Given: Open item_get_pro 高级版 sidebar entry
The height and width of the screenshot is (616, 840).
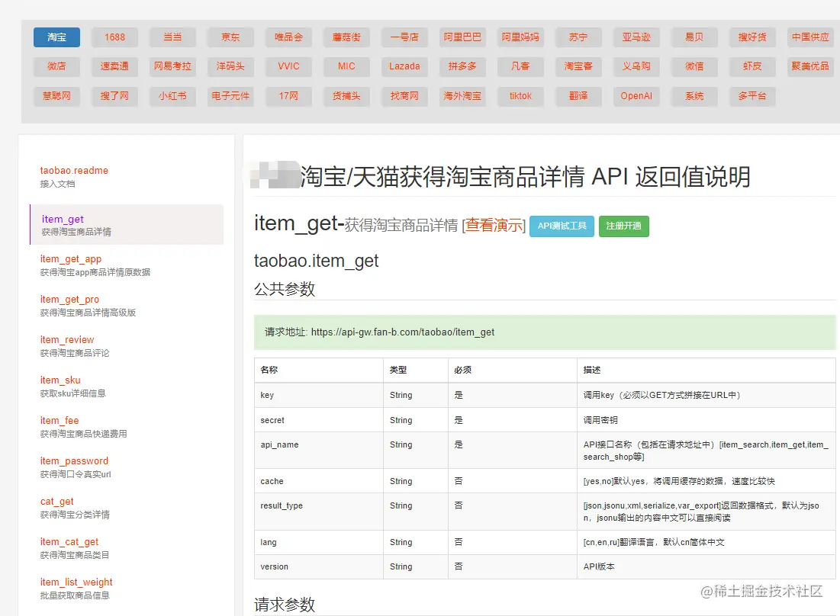Looking at the screenshot, I should (88, 306).
